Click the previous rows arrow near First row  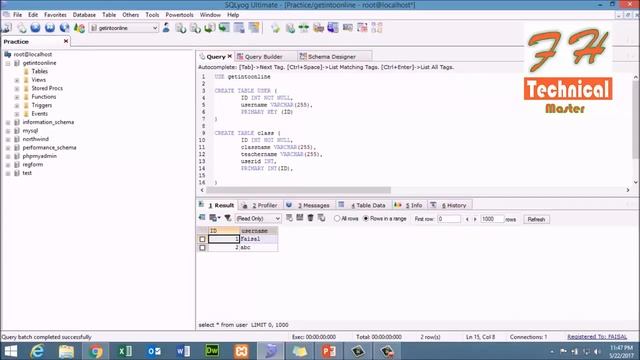pos(467,219)
